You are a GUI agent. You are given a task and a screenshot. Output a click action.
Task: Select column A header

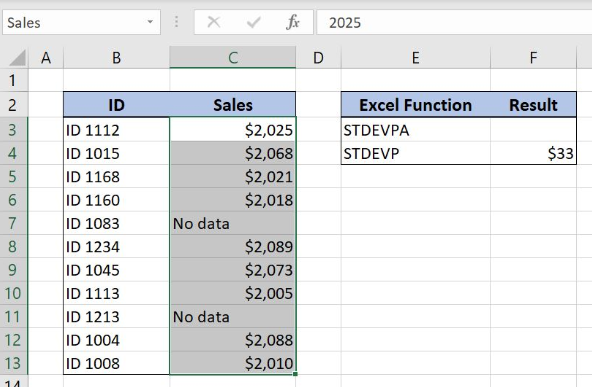[46, 58]
